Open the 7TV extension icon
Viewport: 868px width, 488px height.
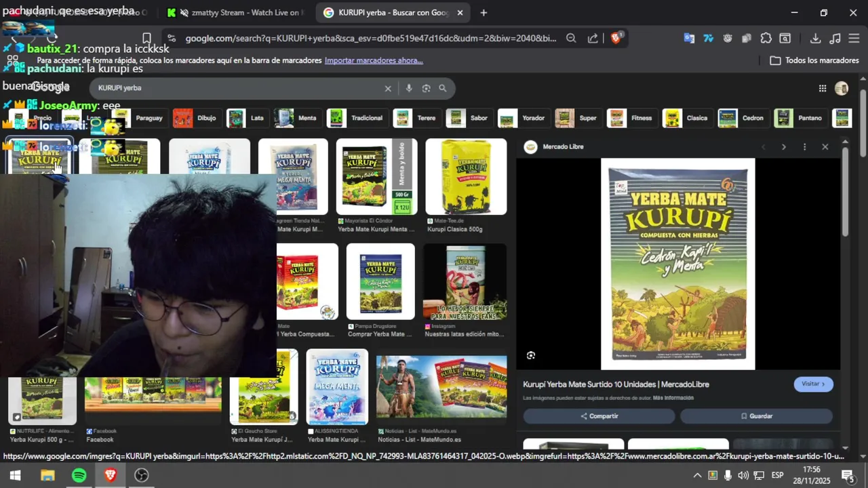709,39
